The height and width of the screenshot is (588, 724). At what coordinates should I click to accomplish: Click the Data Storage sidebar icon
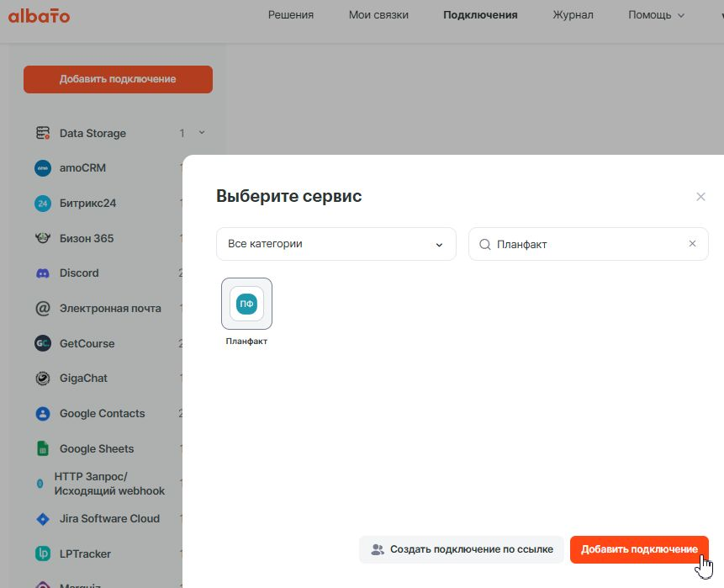pyautogui.click(x=43, y=133)
